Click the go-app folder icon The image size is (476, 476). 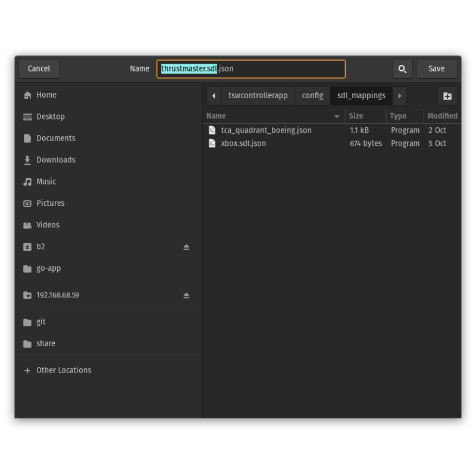point(27,269)
